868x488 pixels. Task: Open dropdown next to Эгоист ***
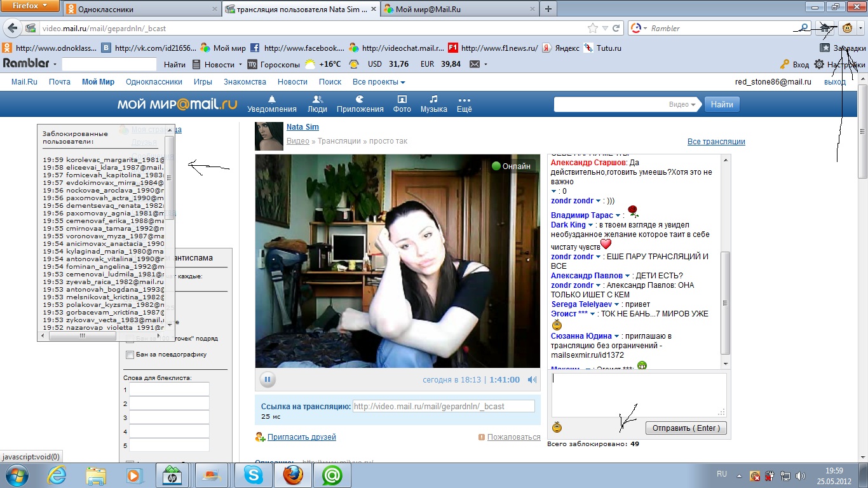[x=593, y=314]
